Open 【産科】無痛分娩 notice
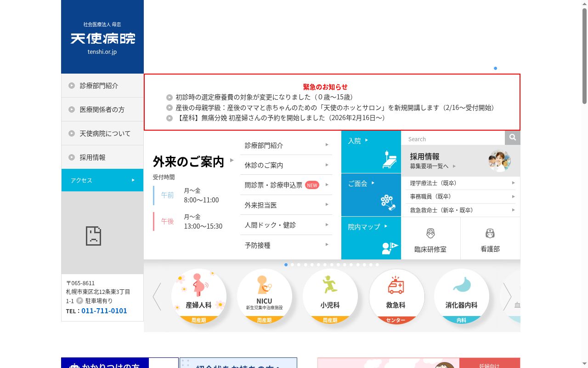 (x=280, y=118)
